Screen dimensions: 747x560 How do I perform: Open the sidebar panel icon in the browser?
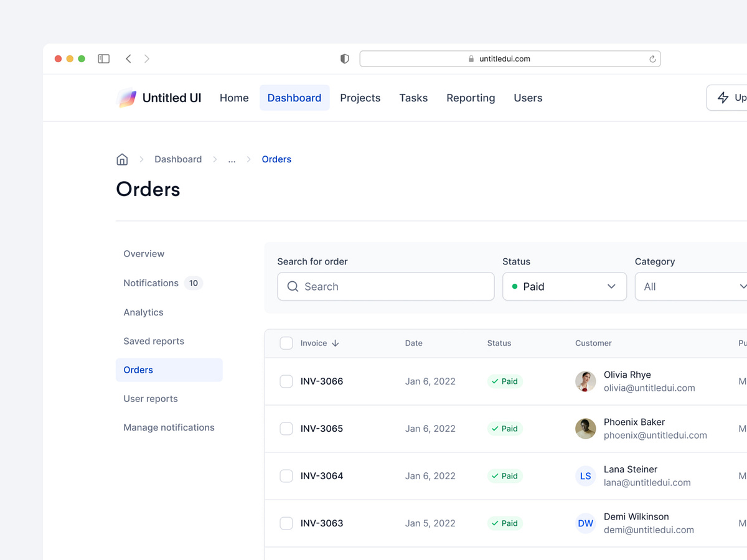103,58
